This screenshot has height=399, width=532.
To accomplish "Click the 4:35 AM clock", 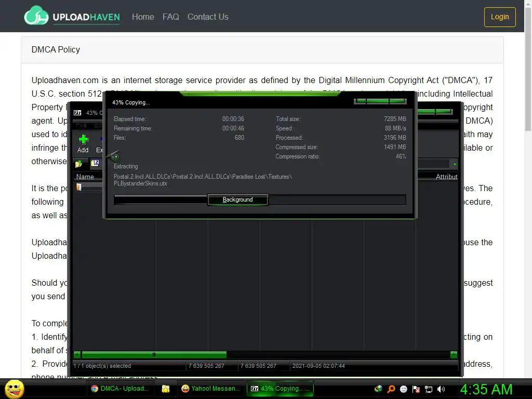I will 486,389.
